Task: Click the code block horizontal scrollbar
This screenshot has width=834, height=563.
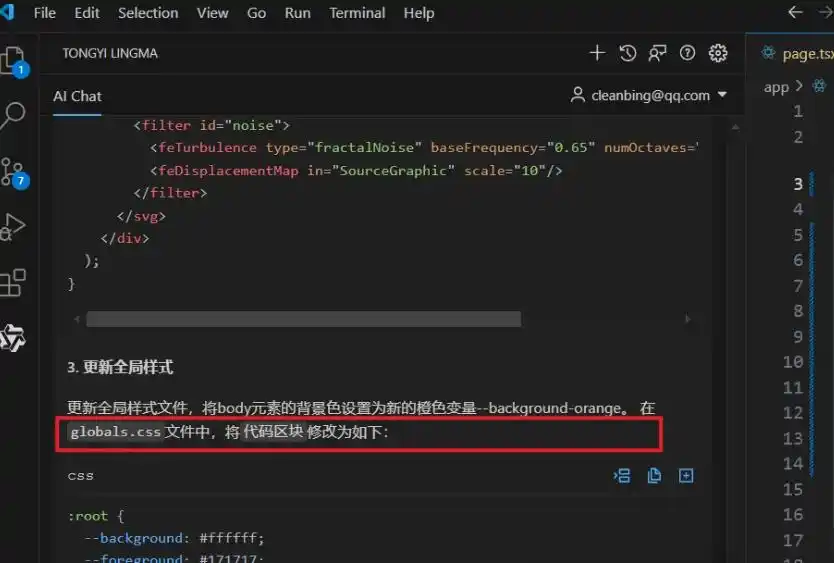Action: 303,319
